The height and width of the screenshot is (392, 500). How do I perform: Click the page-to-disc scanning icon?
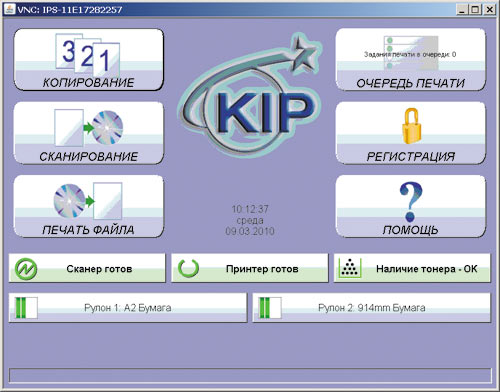(89, 128)
